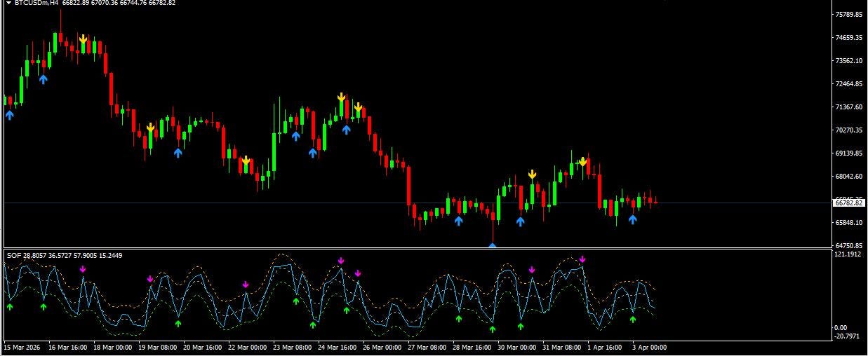This screenshot has width=868, height=356.
Task: Click the 72464.85 price scale label
Action: click(x=848, y=84)
